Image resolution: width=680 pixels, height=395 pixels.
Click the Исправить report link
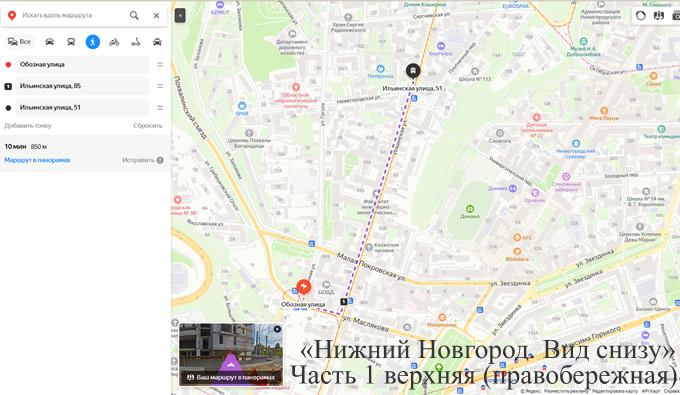(x=138, y=160)
